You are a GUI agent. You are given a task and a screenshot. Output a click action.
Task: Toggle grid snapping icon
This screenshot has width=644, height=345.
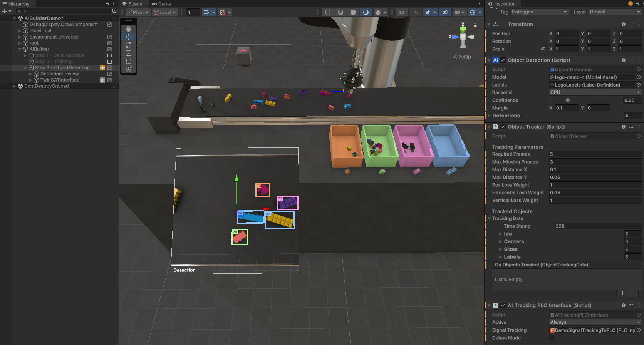[222, 12]
